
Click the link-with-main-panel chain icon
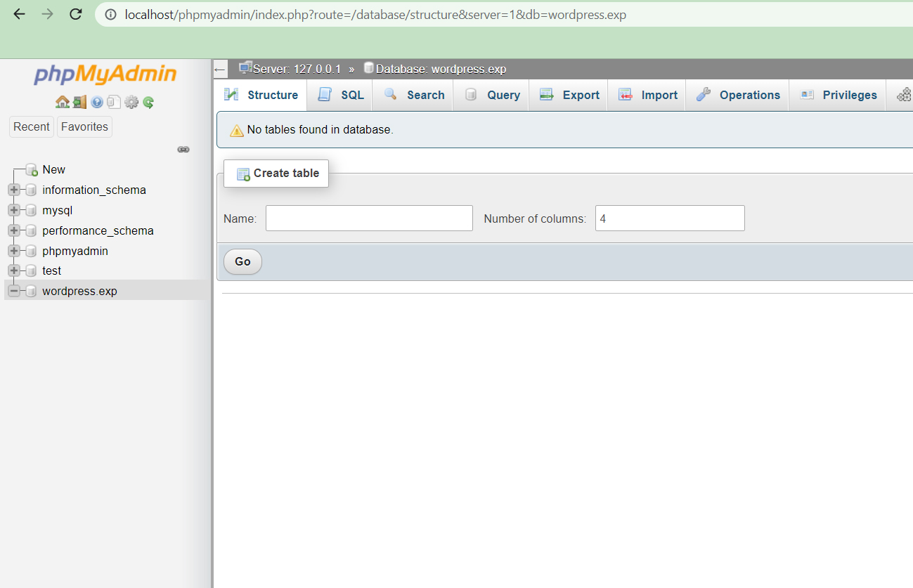click(183, 150)
